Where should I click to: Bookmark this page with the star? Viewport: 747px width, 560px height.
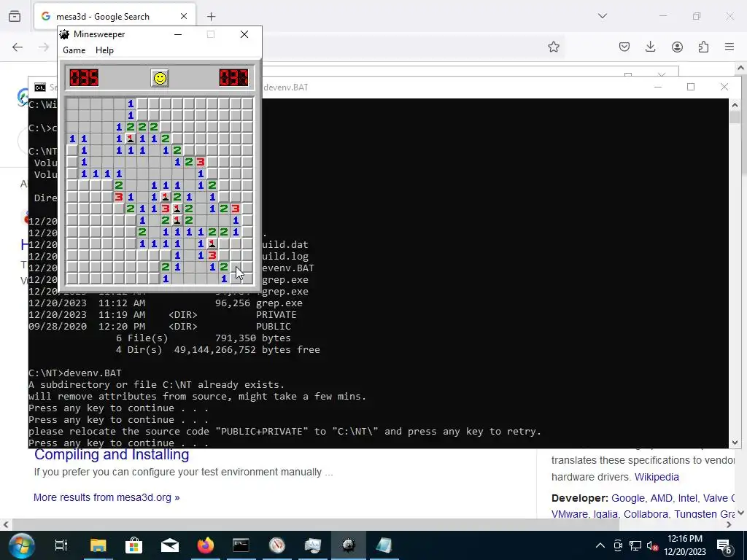coord(553,47)
